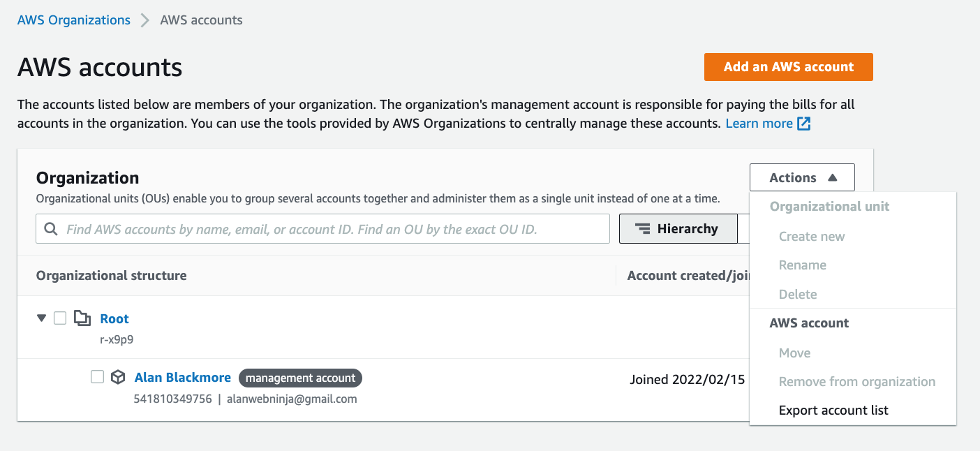Click the Root folder icon
Viewport: 980px width, 451px height.
pyautogui.click(x=82, y=319)
